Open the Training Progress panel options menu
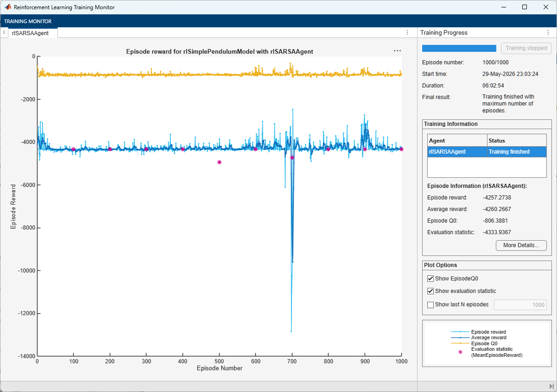 pos(548,32)
